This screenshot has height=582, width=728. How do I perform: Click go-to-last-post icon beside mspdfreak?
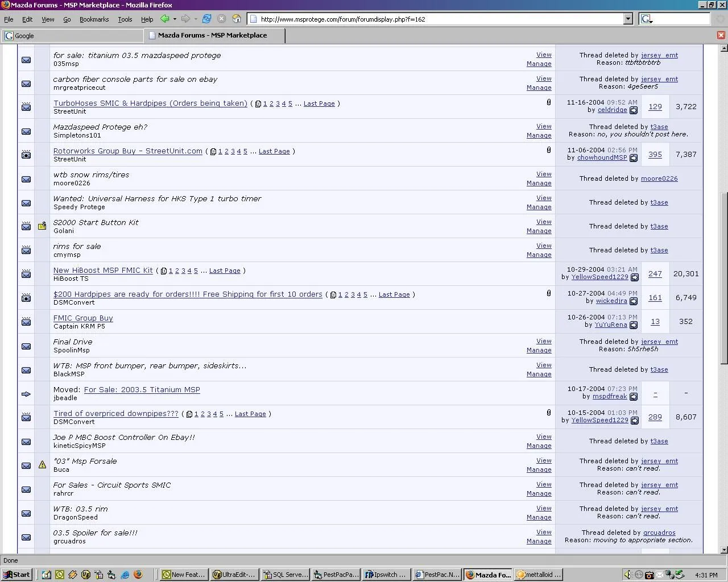634,397
